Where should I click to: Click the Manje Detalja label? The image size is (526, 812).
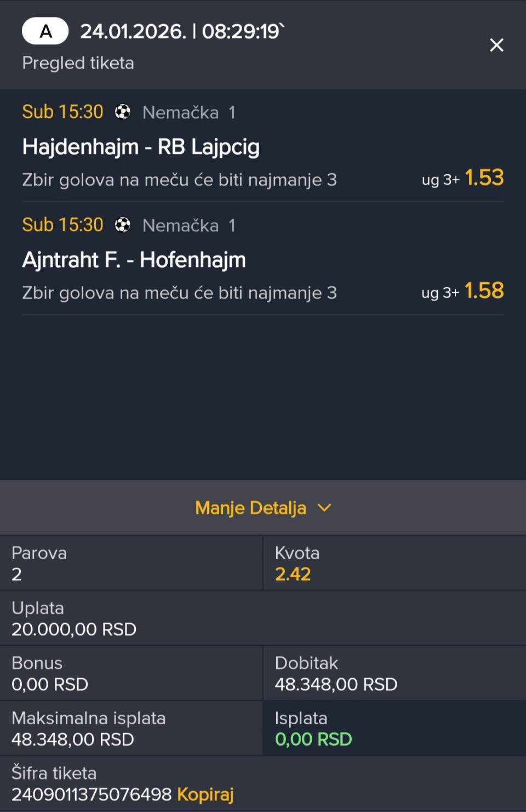point(250,508)
